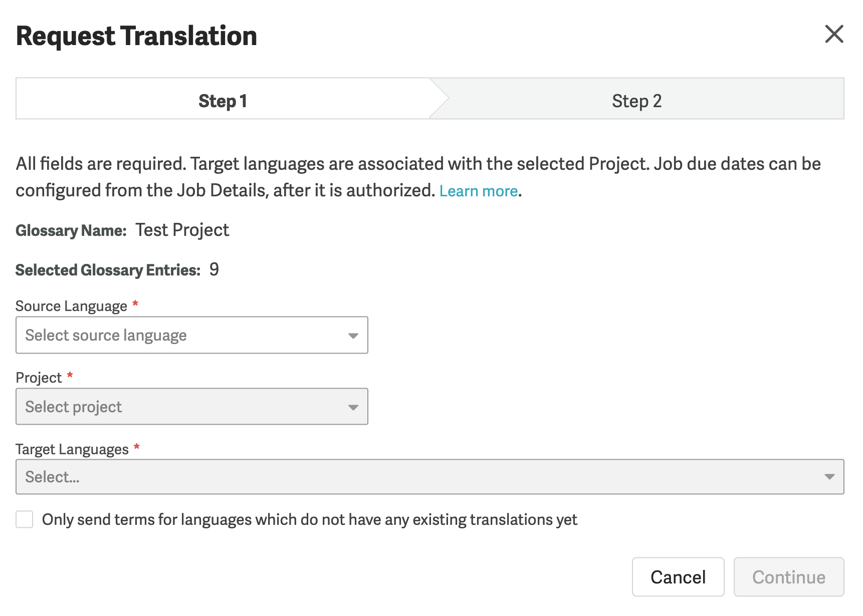
Task: Open the Select project dropdown
Action: tap(192, 407)
